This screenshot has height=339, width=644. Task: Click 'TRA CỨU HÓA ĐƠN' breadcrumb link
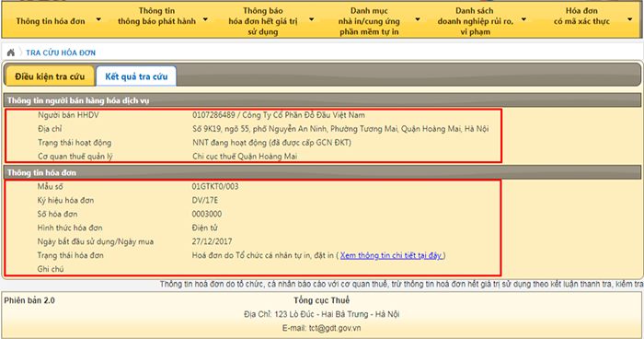pos(61,53)
